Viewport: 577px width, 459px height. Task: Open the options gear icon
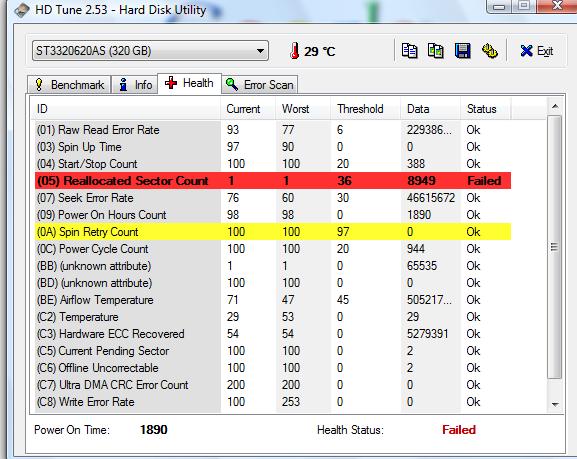click(x=490, y=51)
